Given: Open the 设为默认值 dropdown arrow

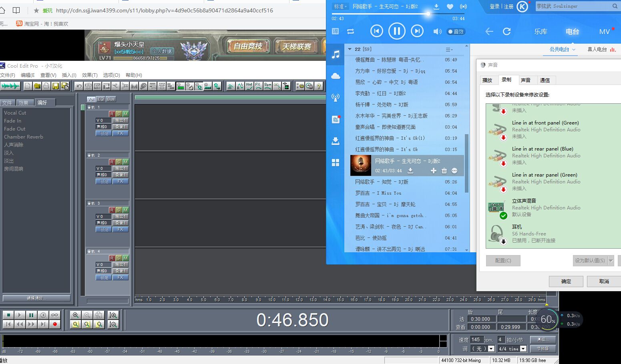Looking at the screenshot, I should (611, 261).
